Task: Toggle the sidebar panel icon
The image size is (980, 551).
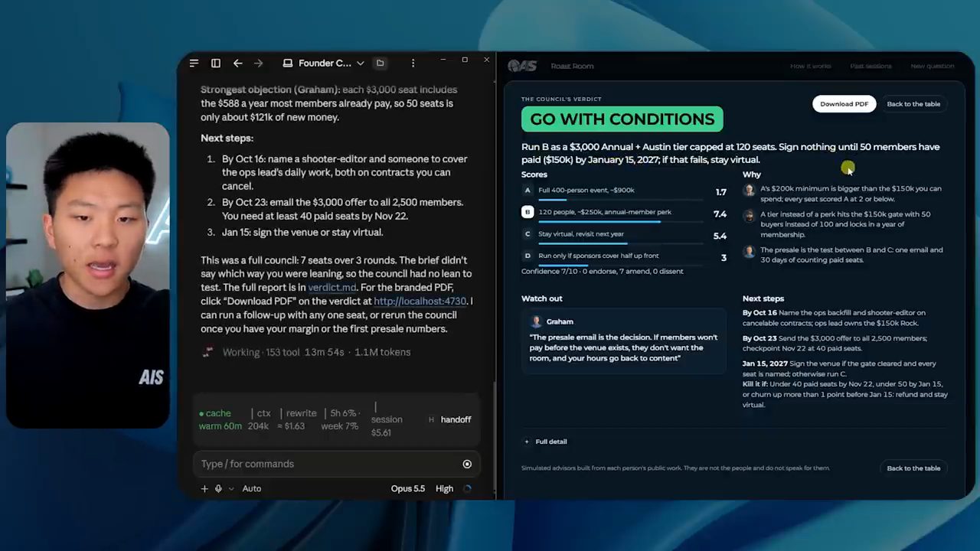Action: 216,64
